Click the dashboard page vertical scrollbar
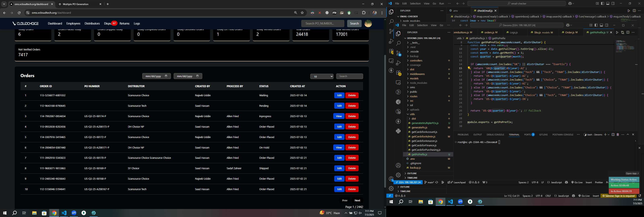The height and width of the screenshot is (217, 644). pyautogui.click(x=385, y=121)
